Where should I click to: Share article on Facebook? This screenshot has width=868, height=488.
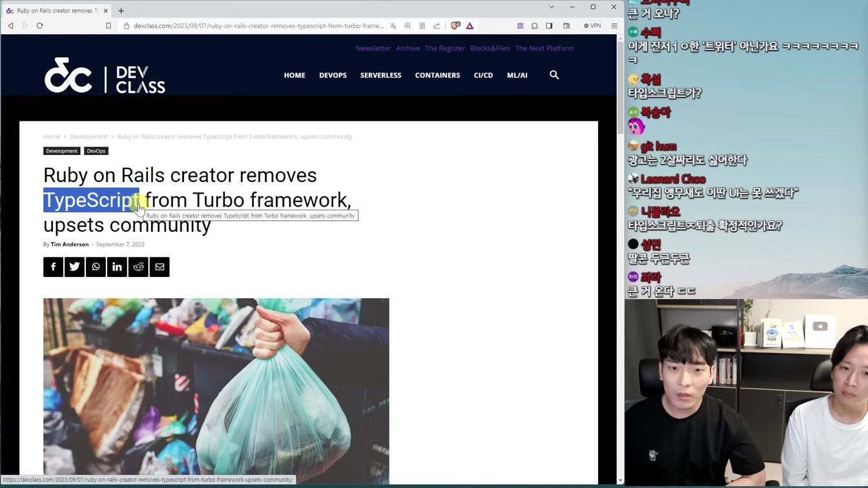click(53, 267)
